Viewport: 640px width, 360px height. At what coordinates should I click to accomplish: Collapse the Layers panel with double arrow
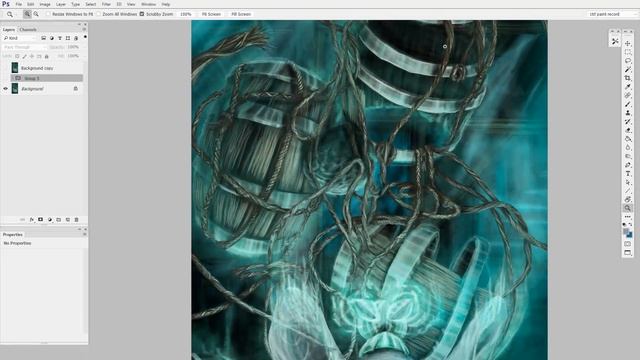coord(79,24)
